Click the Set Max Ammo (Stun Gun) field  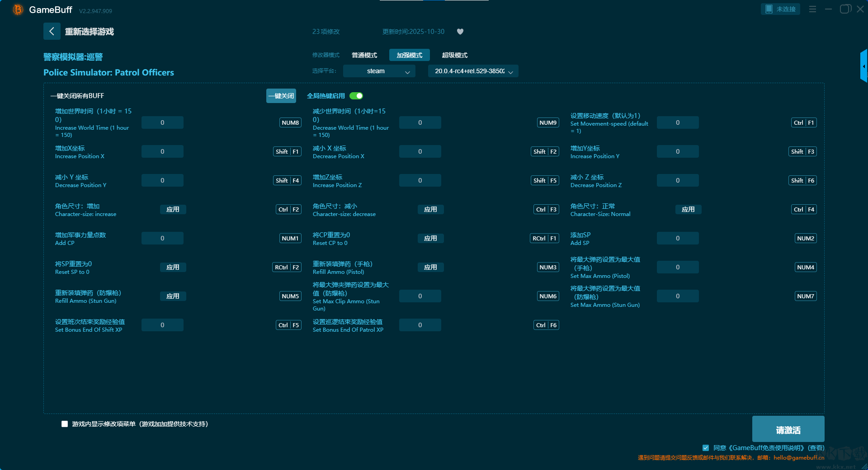678,296
